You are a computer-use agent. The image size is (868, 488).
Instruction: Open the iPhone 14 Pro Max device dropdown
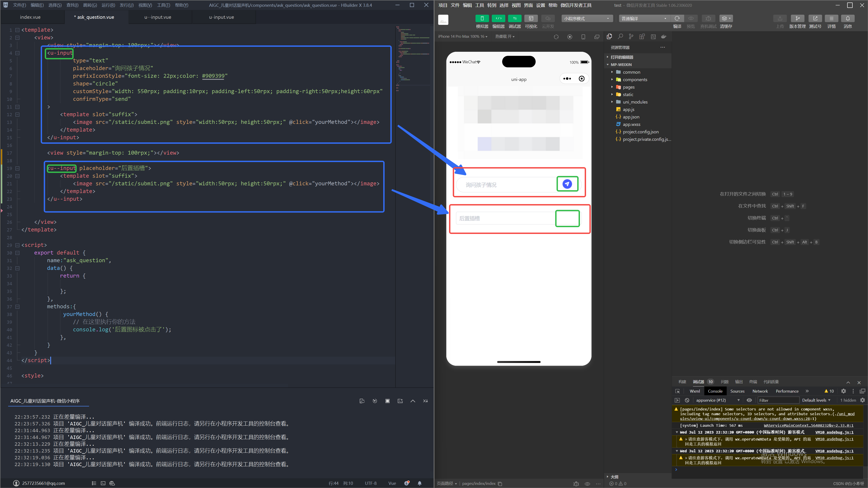(x=463, y=36)
